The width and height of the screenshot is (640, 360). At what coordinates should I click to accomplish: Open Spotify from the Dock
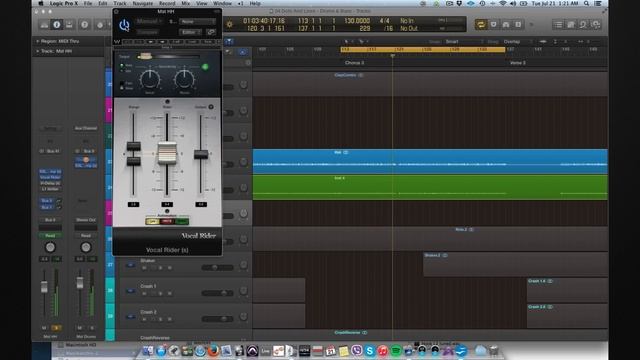396,351
